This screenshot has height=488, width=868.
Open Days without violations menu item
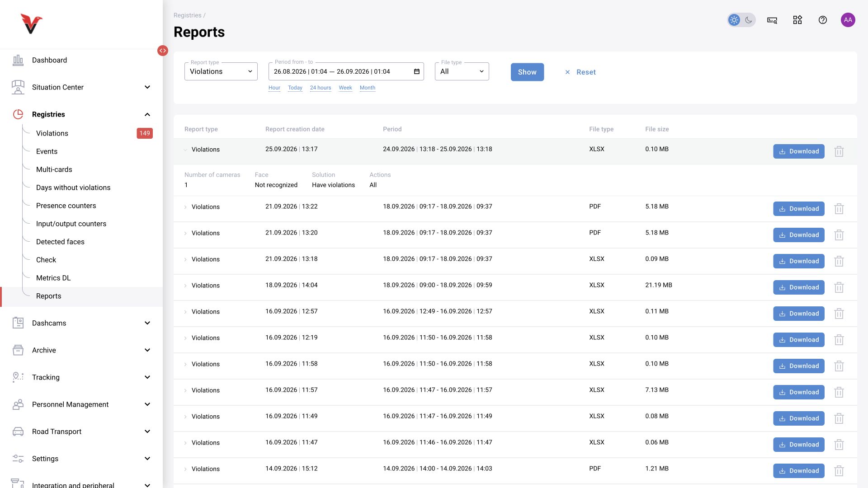(x=73, y=188)
